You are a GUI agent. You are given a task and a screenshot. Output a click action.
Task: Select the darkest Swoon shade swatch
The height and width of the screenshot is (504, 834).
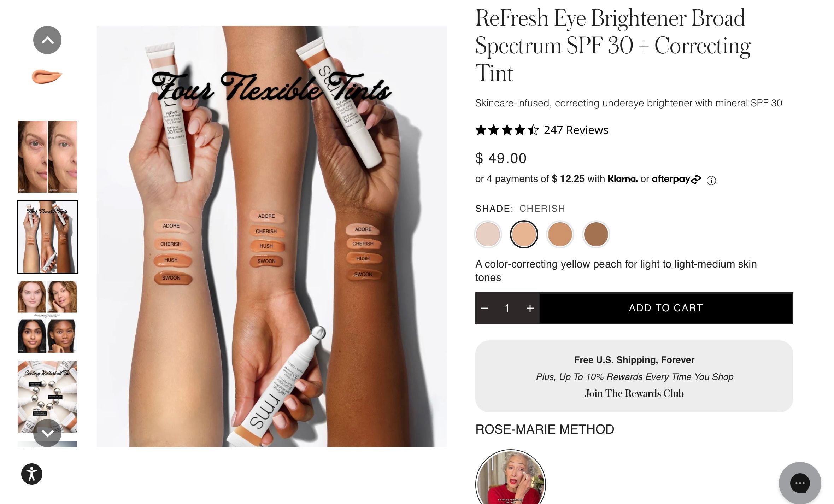tap(596, 234)
